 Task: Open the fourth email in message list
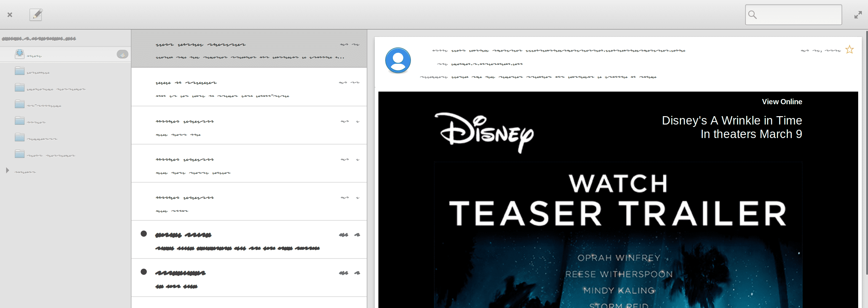(x=249, y=163)
